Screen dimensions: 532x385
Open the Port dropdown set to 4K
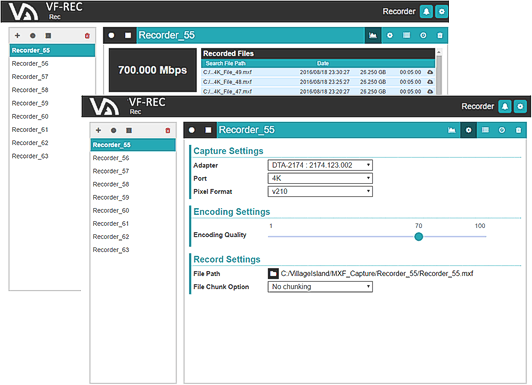point(320,178)
